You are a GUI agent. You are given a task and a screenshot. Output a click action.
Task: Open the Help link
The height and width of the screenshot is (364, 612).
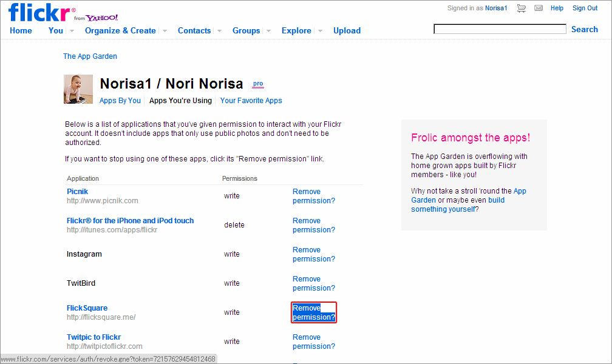point(557,8)
